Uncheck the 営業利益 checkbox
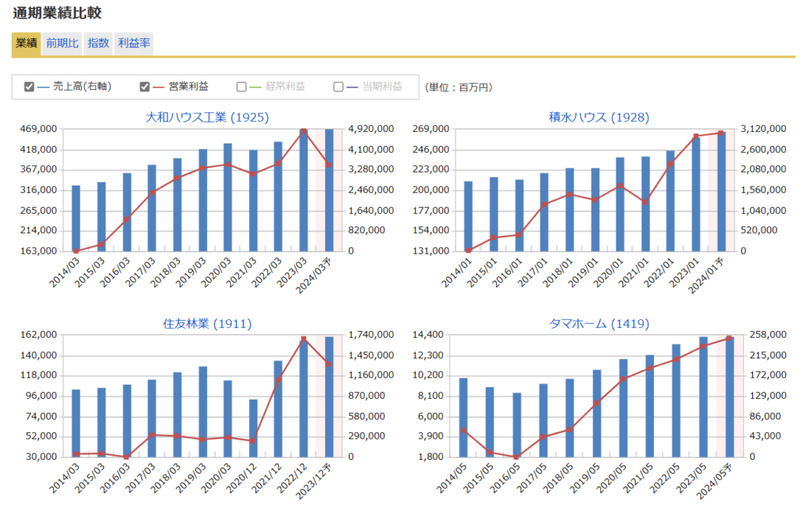This screenshot has height=505, width=800. click(x=145, y=87)
